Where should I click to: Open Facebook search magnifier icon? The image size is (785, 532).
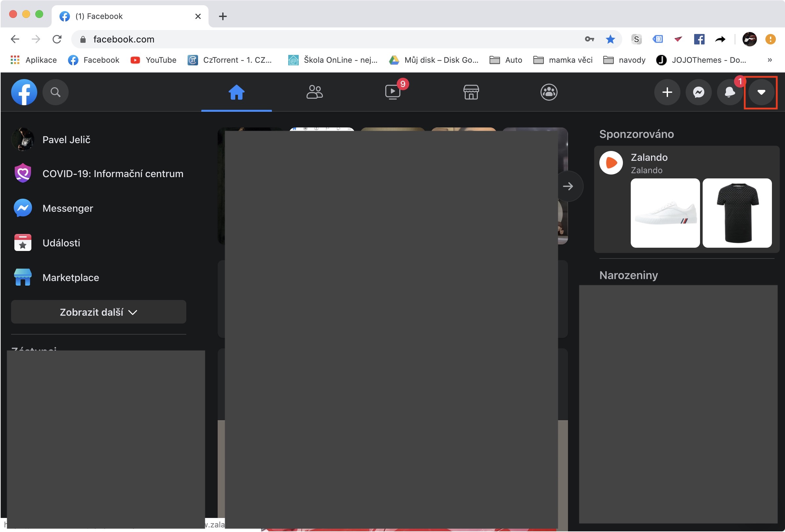[56, 92]
